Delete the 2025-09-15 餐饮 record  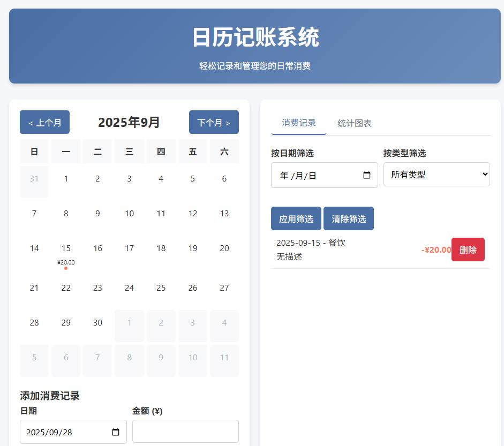(468, 250)
